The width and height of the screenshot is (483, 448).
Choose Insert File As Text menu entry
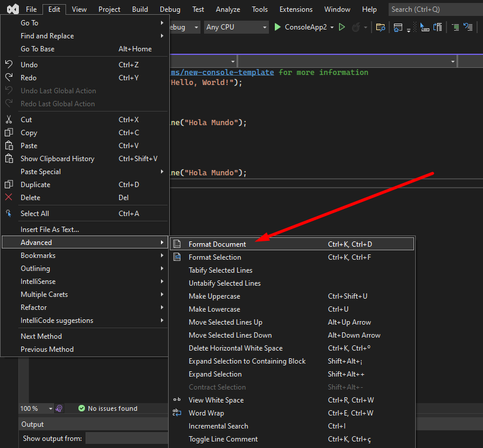click(50, 230)
